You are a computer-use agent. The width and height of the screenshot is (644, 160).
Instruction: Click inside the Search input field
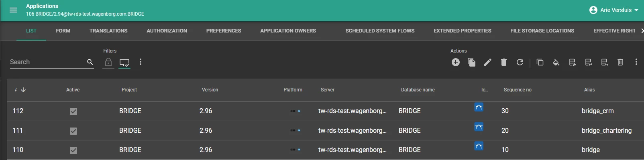click(x=47, y=62)
